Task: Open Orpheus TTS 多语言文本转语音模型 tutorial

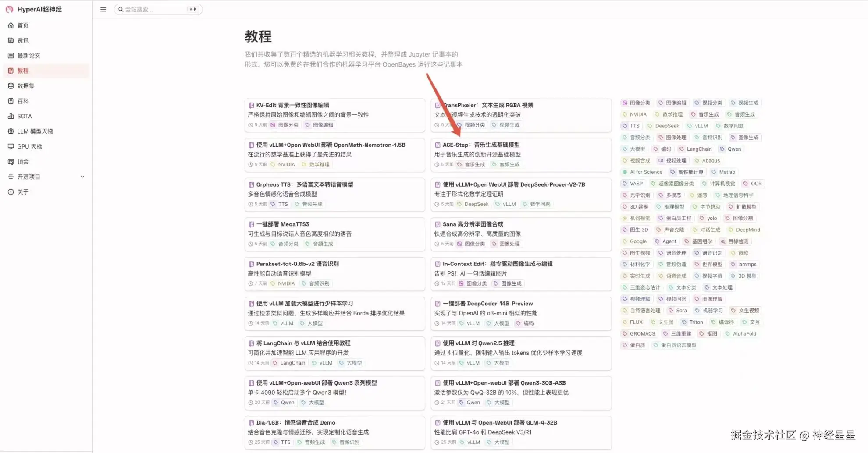Action: click(x=334, y=195)
